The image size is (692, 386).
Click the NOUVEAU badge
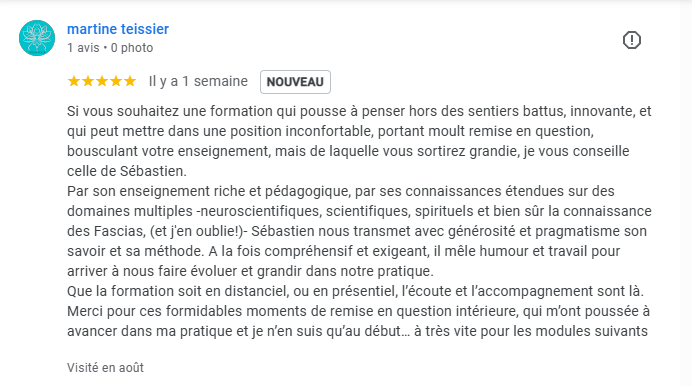click(295, 82)
